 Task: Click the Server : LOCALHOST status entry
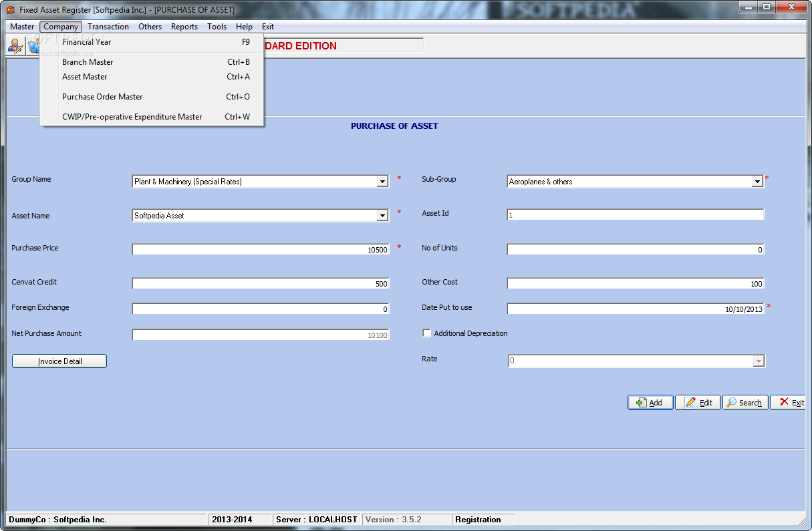click(x=317, y=520)
